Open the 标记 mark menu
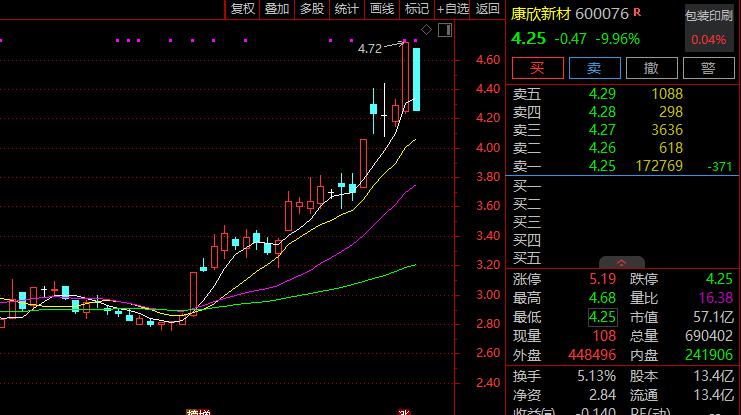The height and width of the screenshot is (415, 741). tap(415, 9)
